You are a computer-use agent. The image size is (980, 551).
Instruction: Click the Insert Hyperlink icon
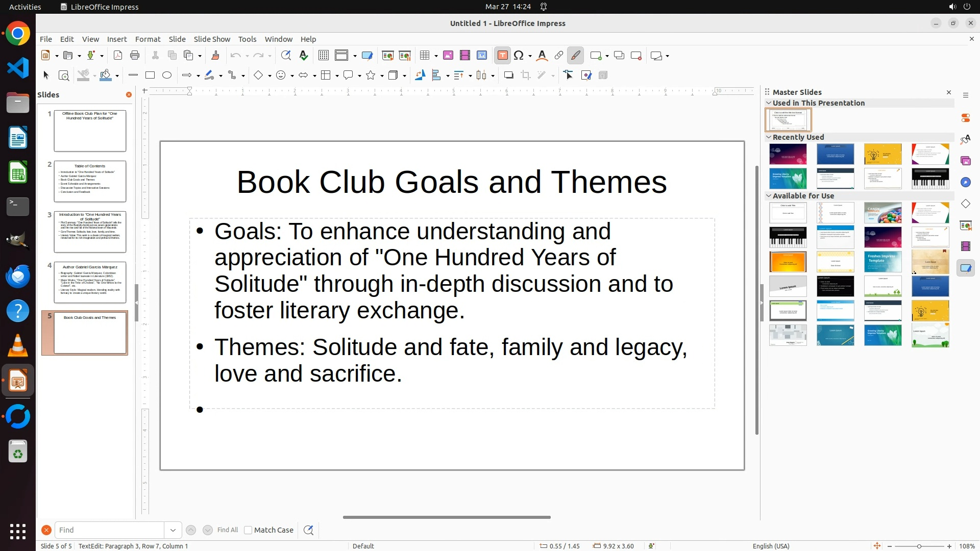point(559,56)
